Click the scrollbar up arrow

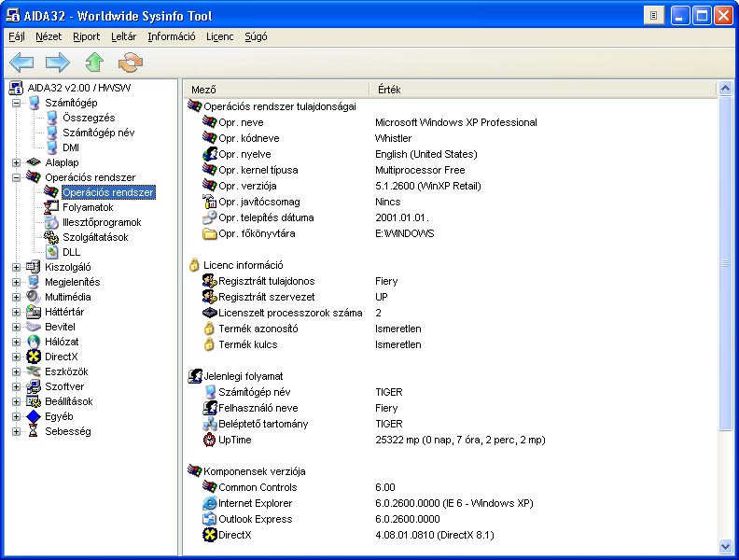(725, 88)
